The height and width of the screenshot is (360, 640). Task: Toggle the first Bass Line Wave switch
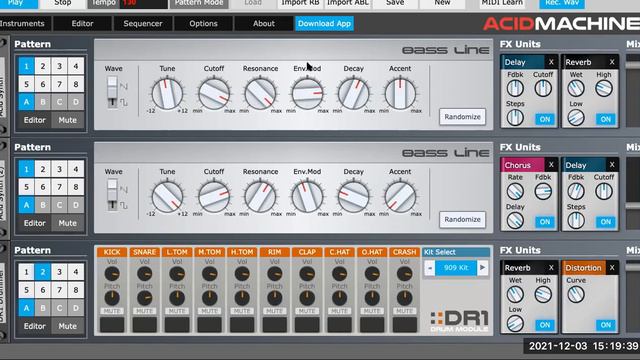[x=112, y=92]
